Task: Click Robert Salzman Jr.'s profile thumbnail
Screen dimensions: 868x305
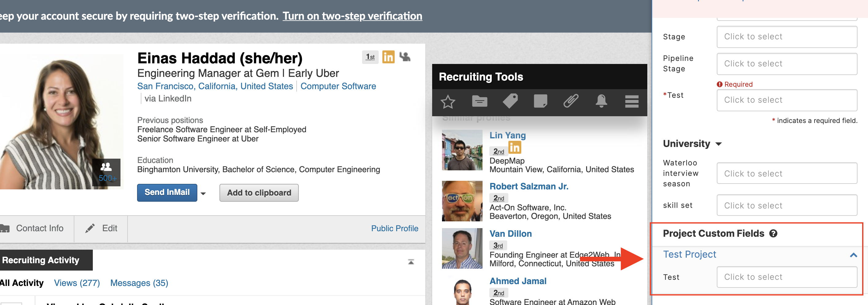Action: [x=462, y=201]
